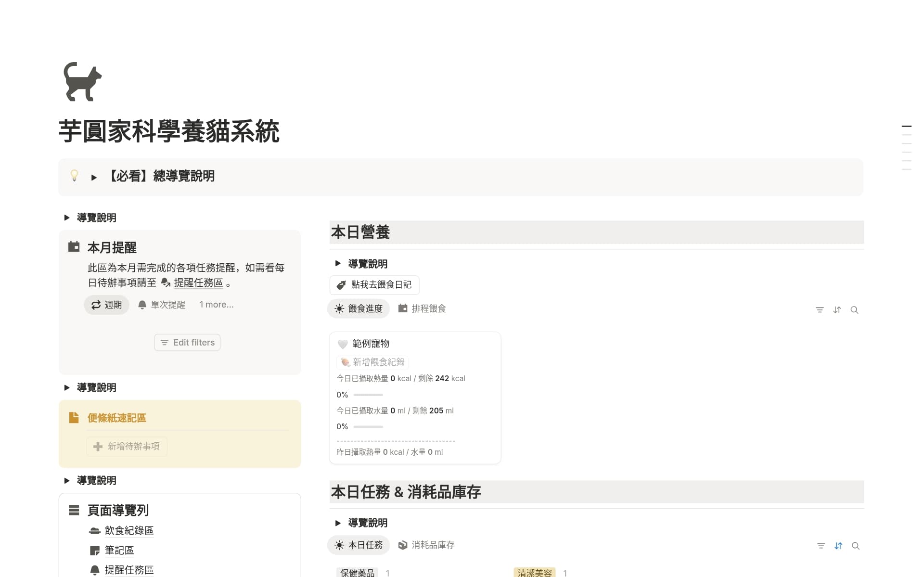Screen dimensions: 924x577
Task: Click the lightbulb icon in the callout box
Action: [75, 176]
